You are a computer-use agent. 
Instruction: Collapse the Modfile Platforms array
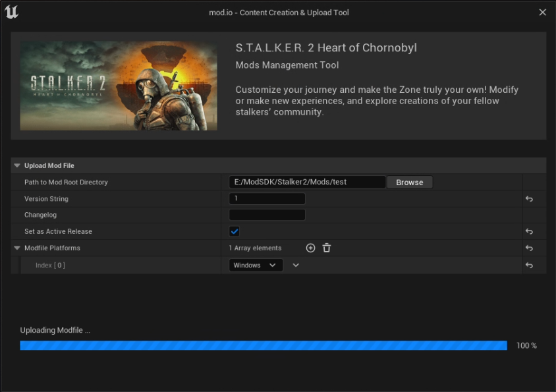(17, 248)
